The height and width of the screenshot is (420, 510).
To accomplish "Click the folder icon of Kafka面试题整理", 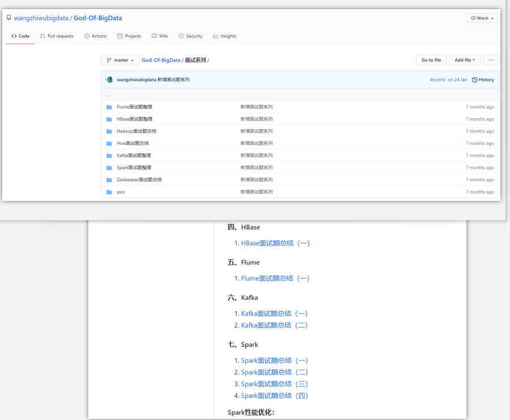I will coord(109,156).
